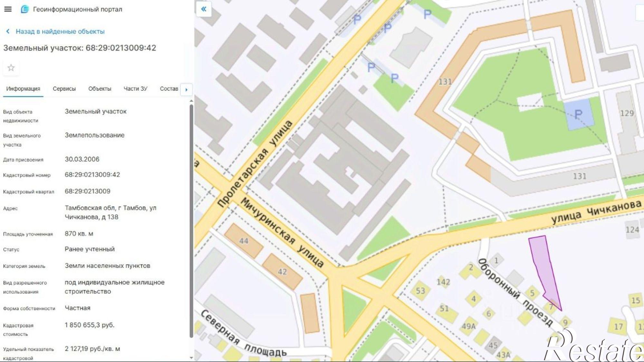The height and width of the screenshot is (362, 644).
Task: Click the back arrow icon beside Назад
Action: (8, 31)
